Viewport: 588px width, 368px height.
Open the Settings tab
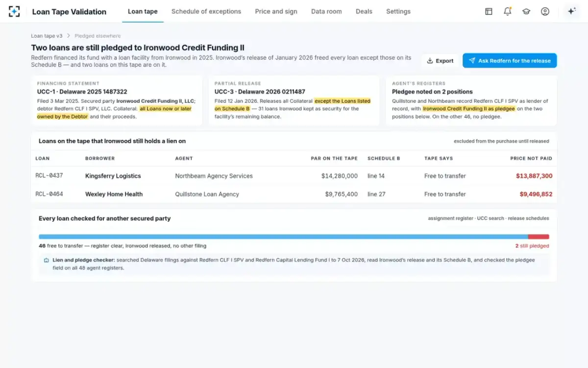coord(398,11)
